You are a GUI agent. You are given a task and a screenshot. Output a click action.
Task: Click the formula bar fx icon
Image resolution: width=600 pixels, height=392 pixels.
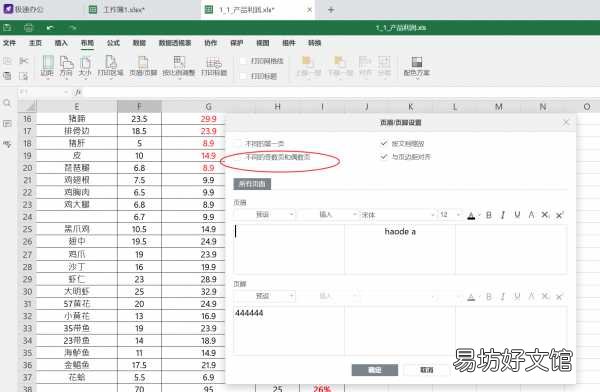pos(78,92)
